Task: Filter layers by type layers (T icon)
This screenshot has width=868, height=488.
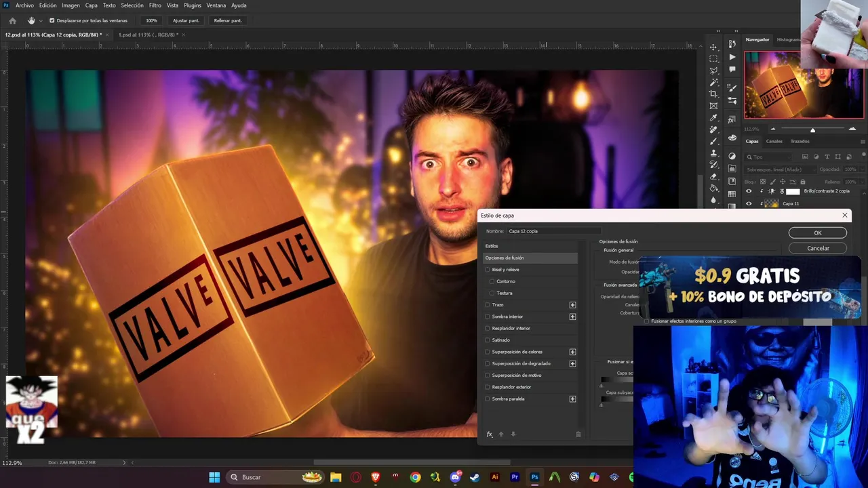Action: 827,157
